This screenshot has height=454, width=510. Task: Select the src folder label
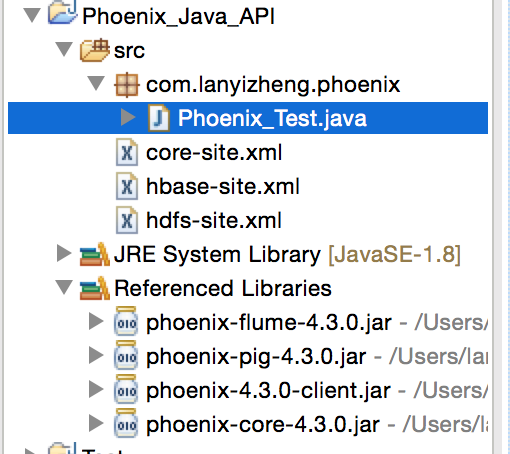[129, 51]
